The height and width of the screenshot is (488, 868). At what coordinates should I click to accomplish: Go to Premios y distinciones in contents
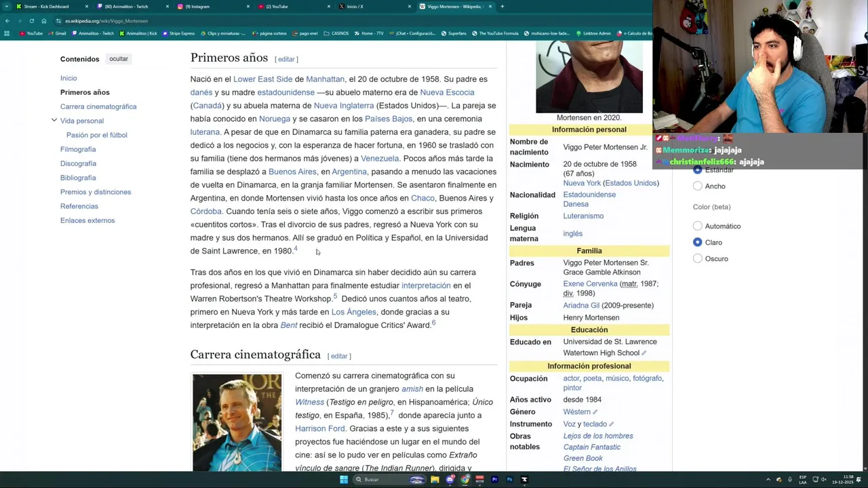(x=96, y=192)
